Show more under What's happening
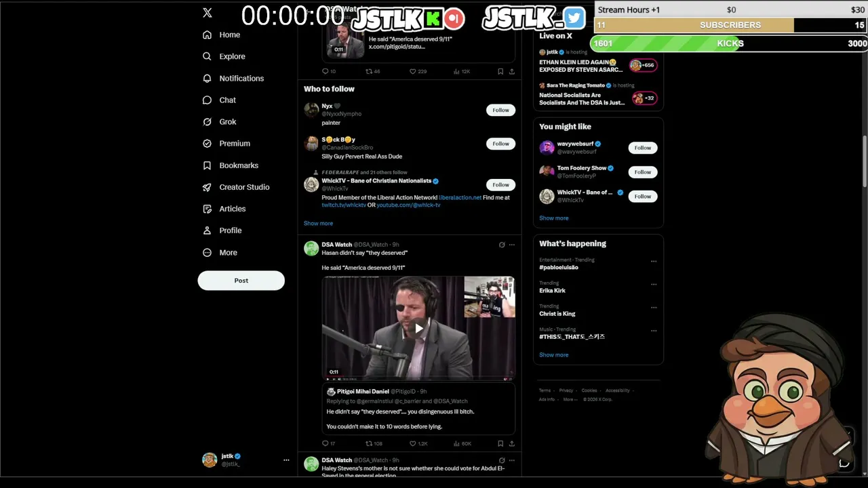The width and height of the screenshot is (868, 488). (554, 355)
